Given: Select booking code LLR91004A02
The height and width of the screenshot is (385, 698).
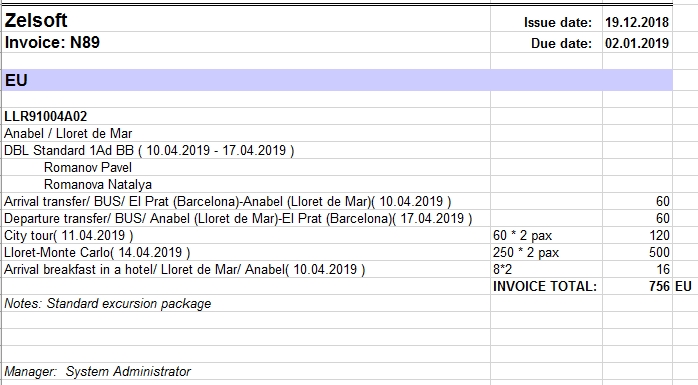Looking at the screenshot, I should (45, 117).
